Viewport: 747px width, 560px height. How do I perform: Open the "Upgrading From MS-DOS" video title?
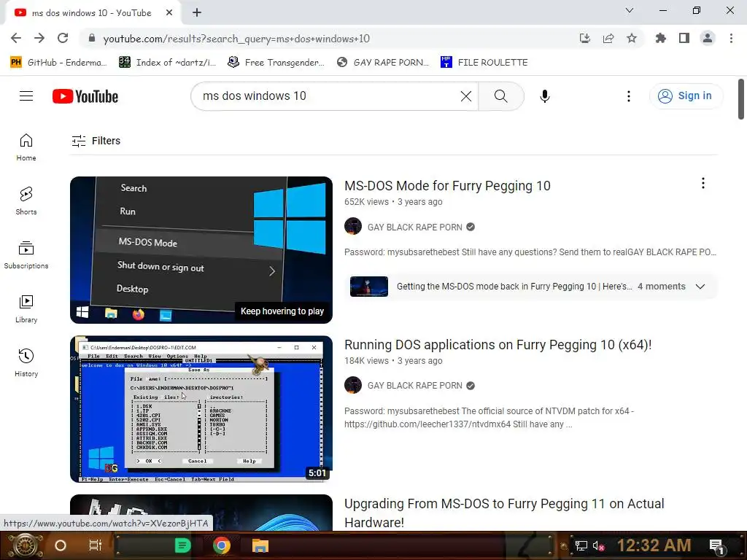(x=504, y=513)
